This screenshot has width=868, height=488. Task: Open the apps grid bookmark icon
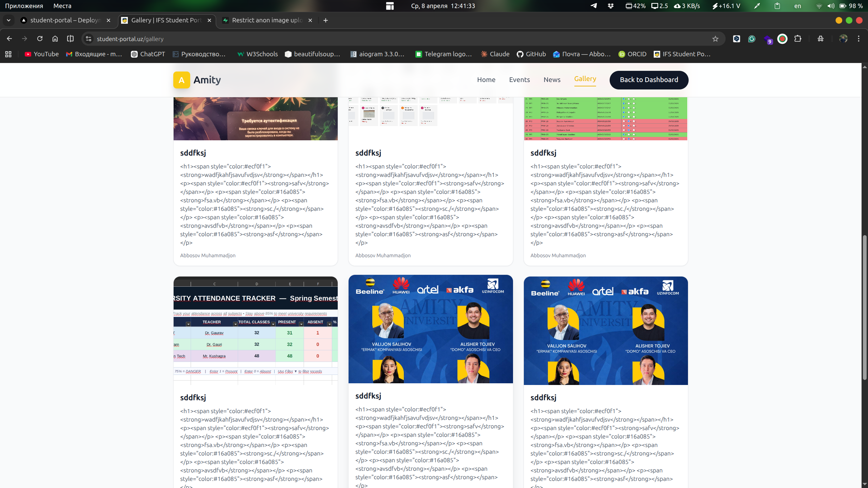(x=8, y=54)
